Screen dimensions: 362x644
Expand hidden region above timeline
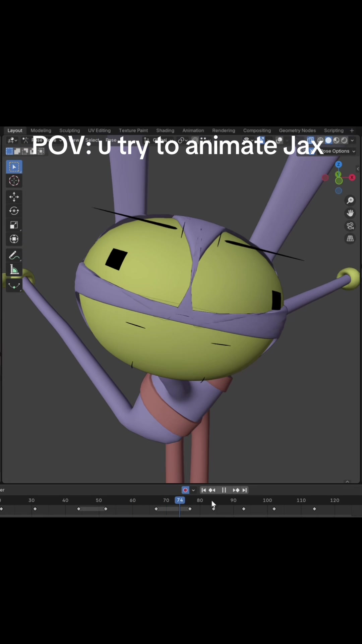348,481
